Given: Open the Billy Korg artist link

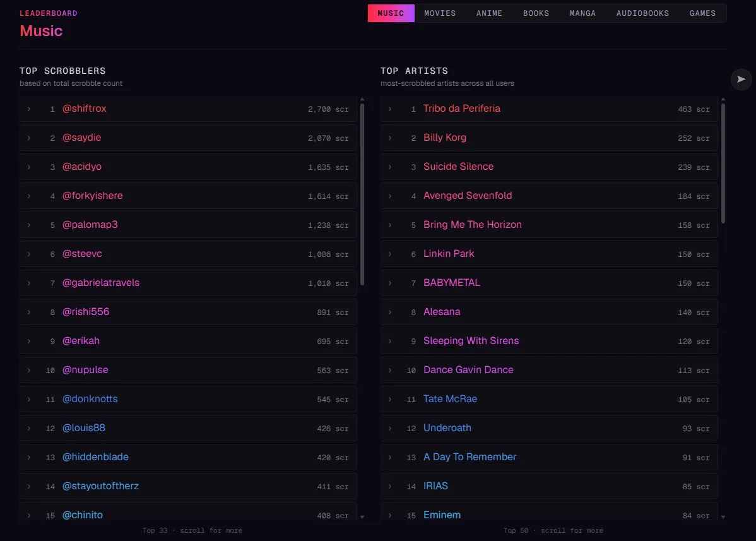Looking at the screenshot, I should click(445, 138).
